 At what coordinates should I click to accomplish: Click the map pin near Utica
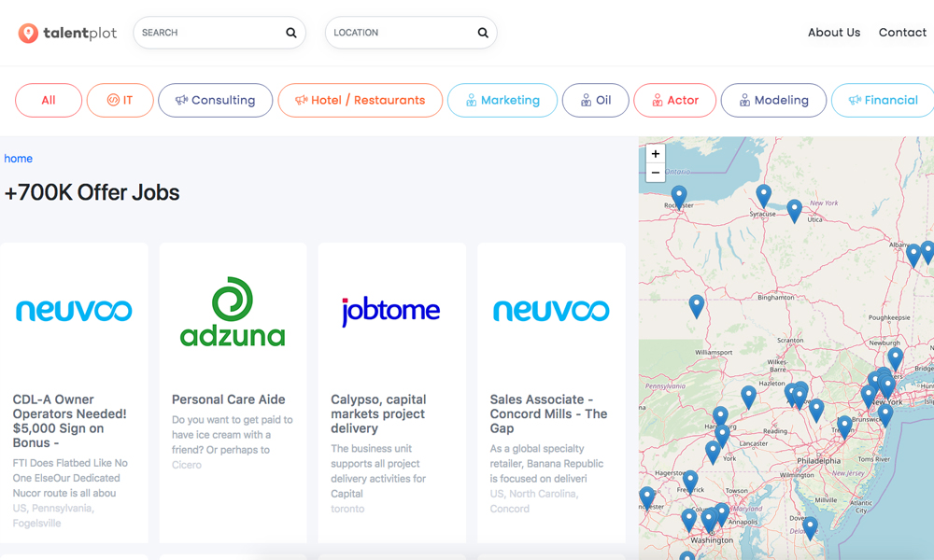coord(794,209)
